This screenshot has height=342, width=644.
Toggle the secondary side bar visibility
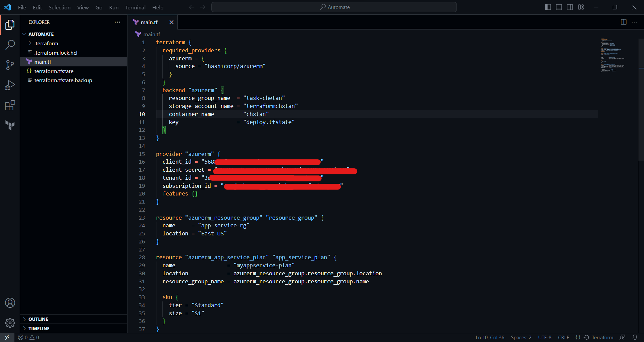pos(570,7)
